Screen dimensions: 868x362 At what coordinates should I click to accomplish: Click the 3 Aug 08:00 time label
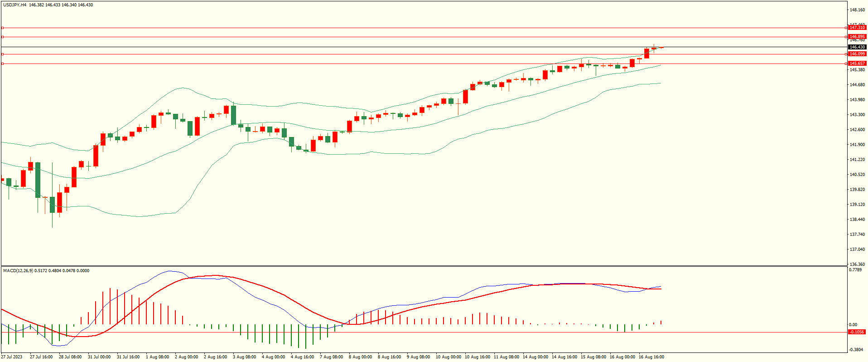pos(244,357)
